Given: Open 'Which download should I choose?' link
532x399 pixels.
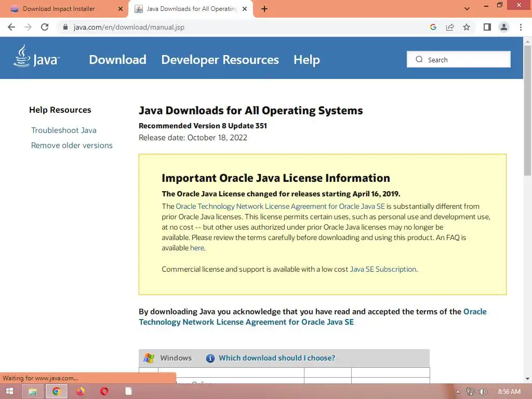Looking at the screenshot, I should coord(277,358).
